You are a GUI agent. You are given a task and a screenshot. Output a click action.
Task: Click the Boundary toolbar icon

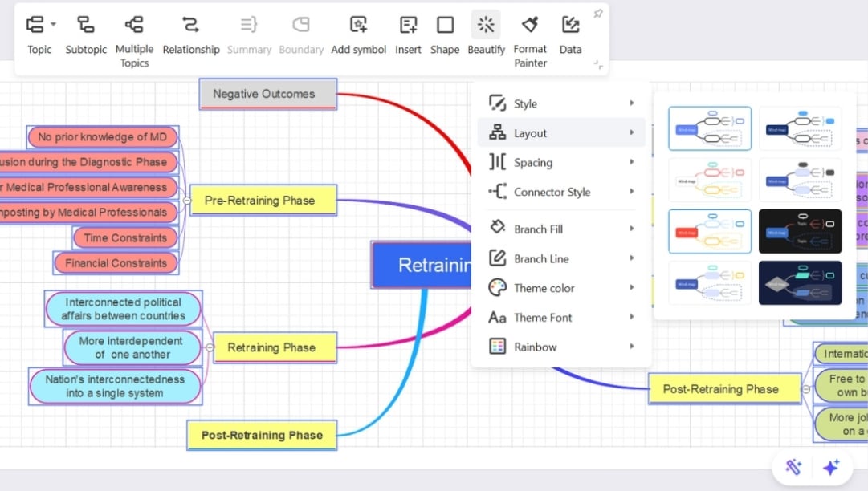(300, 24)
